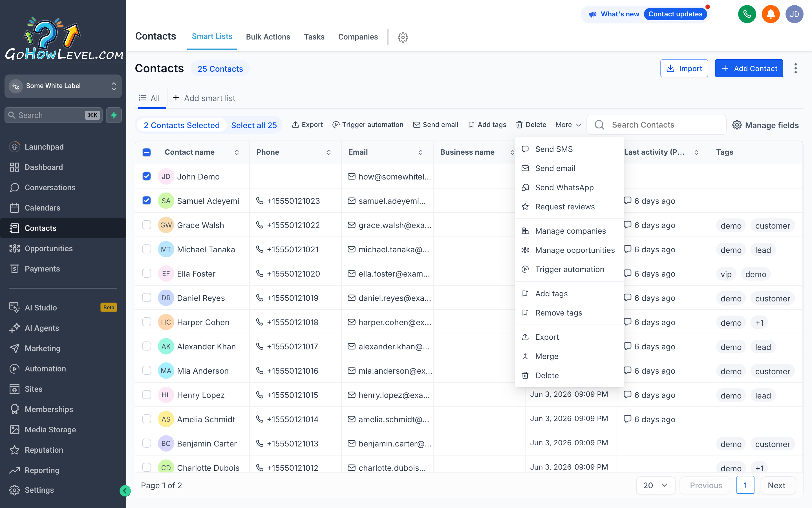812x508 pixels.
Task: Click the Import button
Action: point(684,69)
